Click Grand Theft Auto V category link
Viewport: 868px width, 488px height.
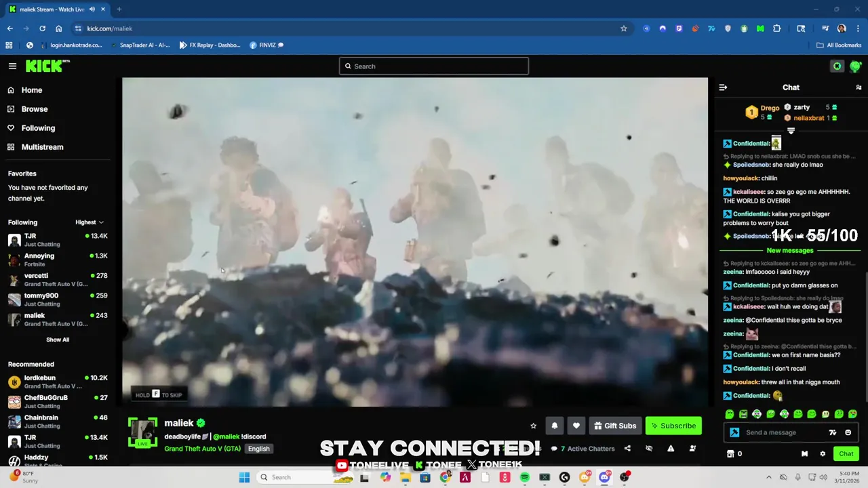(x=202, y=449)
